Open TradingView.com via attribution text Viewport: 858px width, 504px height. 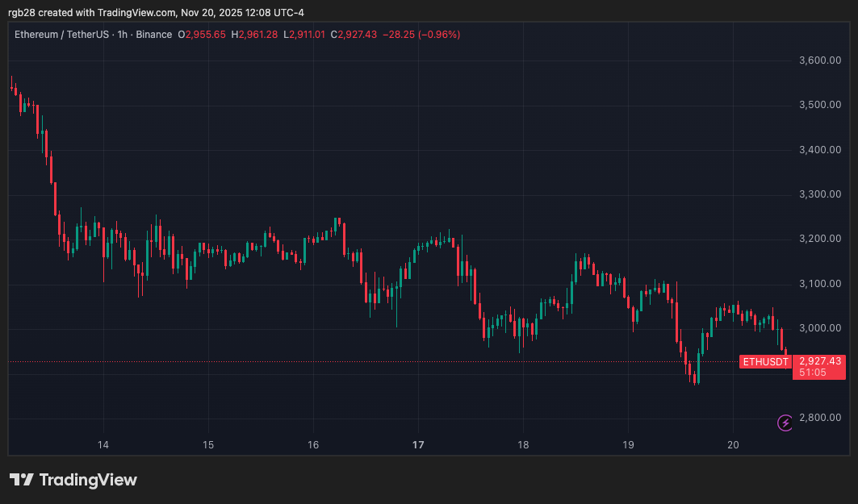(x=135, y=12)
